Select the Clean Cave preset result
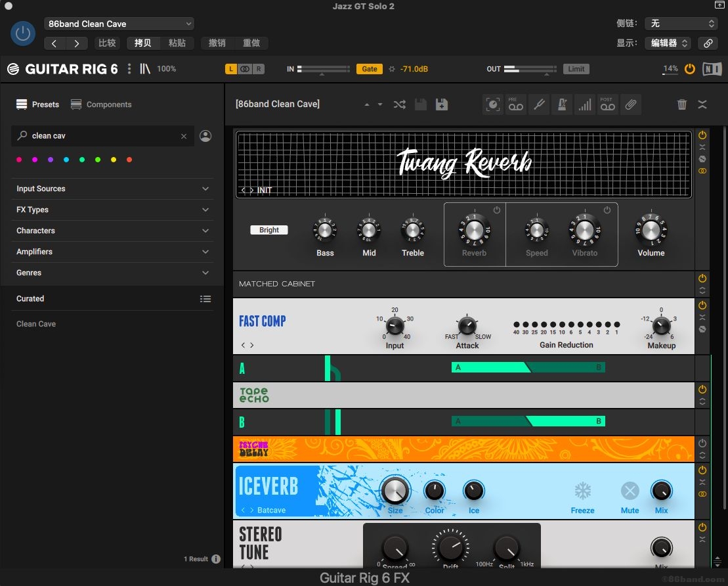Screen dimensions: 728x586 (36, 324)
